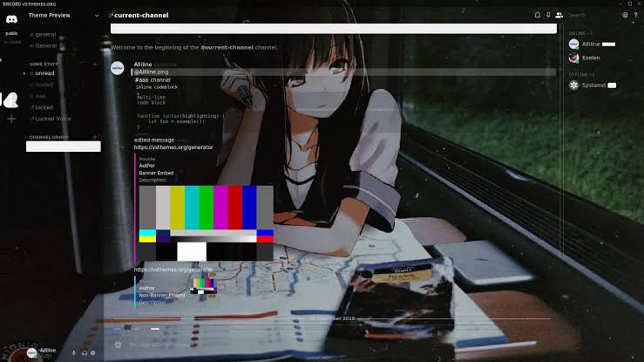
Task: Open the Theme Preview server dropdown
Action: pos(96,16)
